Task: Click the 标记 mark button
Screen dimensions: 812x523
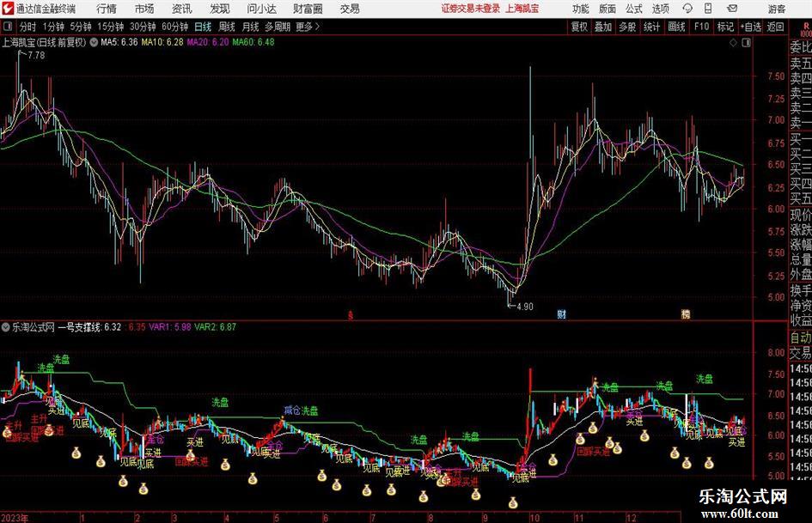Action: pos(725,27)
